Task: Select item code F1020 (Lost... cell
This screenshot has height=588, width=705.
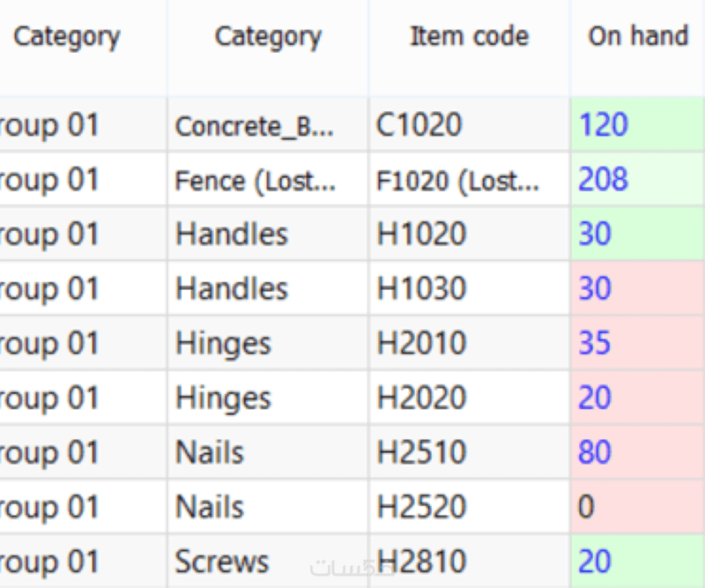Action: coord(469,180)
